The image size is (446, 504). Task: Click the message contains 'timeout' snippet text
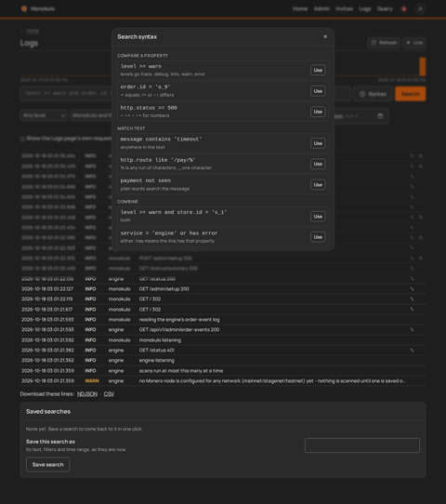(x=161, y=139)
